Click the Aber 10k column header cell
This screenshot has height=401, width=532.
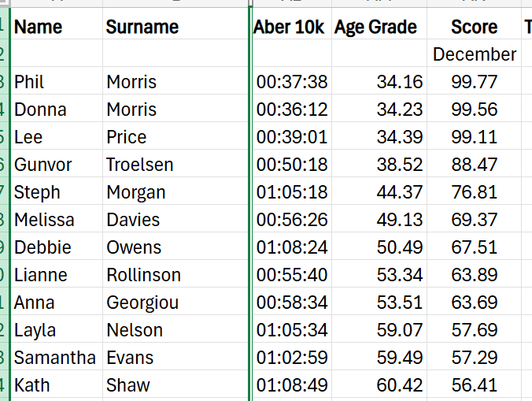pyautogui.click(x=289, y=27)
